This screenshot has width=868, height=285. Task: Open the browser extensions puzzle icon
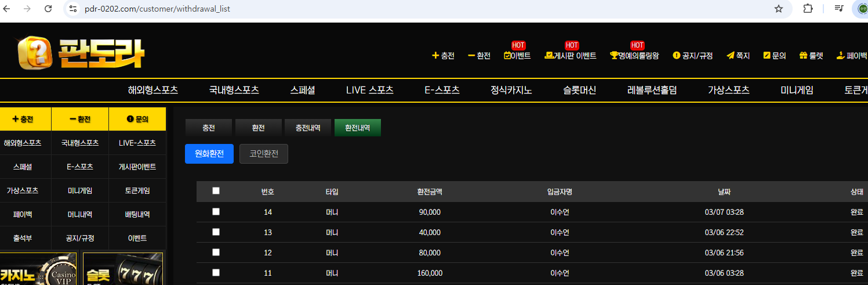[808, 9]
